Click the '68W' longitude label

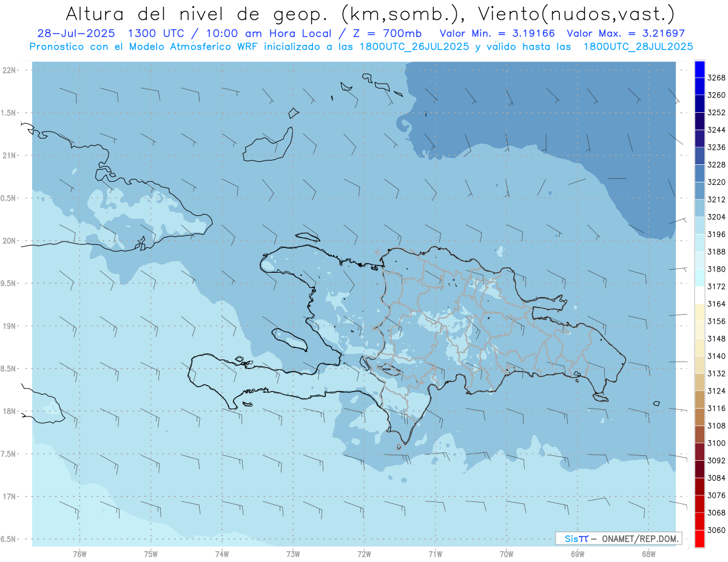pyautogui.click(x=649, y=554)
